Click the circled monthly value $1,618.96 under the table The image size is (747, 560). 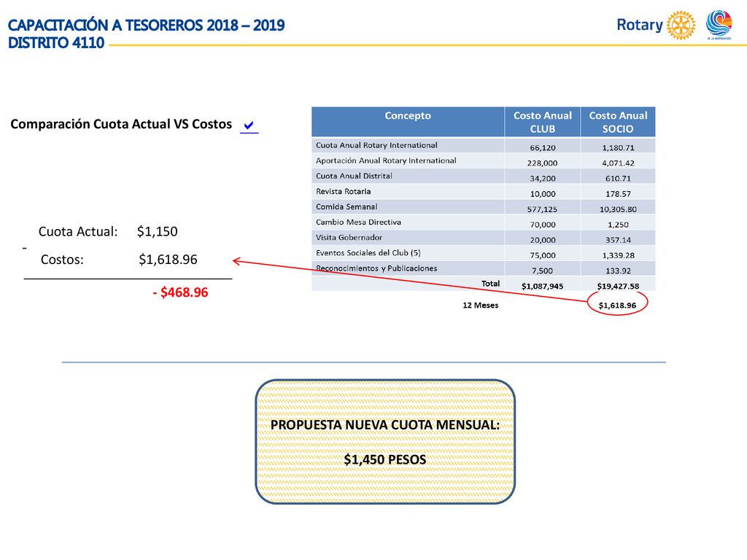[x=617, y=306]
